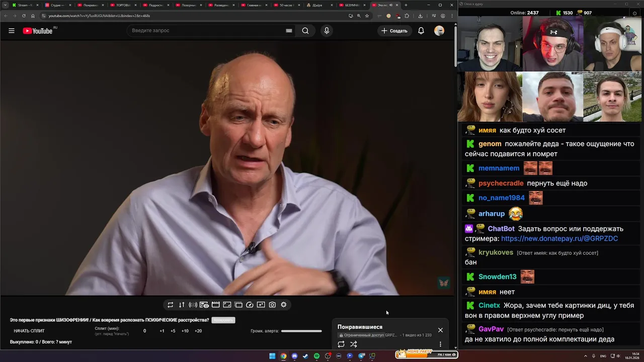Click the Создать button
644x362 pixels.
point(395,31)
